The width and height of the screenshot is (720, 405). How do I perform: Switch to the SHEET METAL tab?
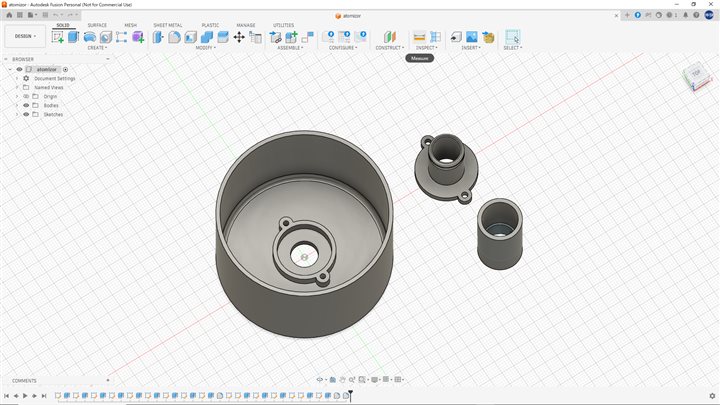click(168, 25)
